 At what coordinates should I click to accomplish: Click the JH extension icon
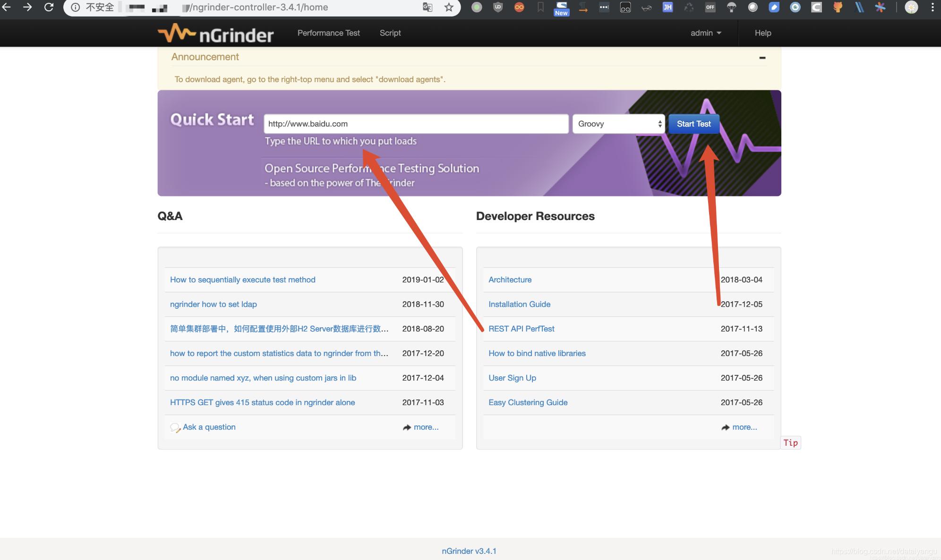coord(667,7)
